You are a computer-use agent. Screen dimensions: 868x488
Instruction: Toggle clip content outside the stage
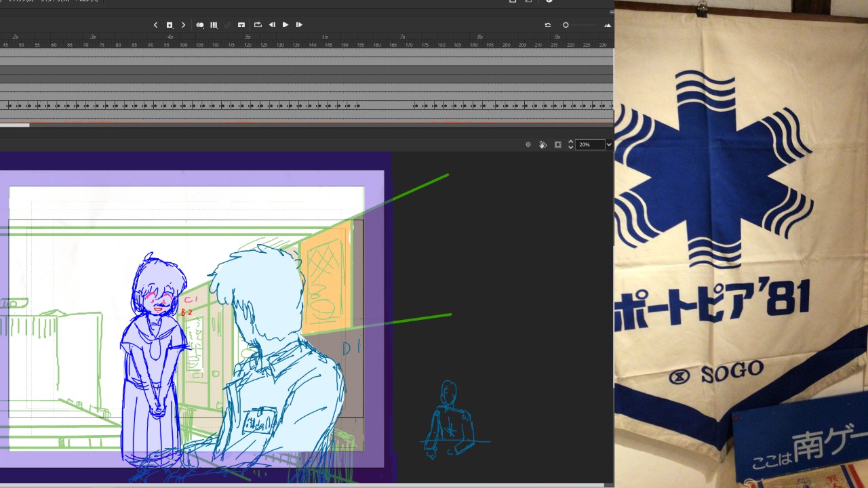click(x=558, y=144)
